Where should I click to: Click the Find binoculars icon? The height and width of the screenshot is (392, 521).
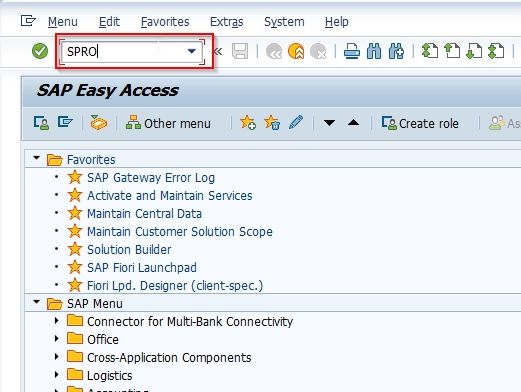click(x=374, y=51)
